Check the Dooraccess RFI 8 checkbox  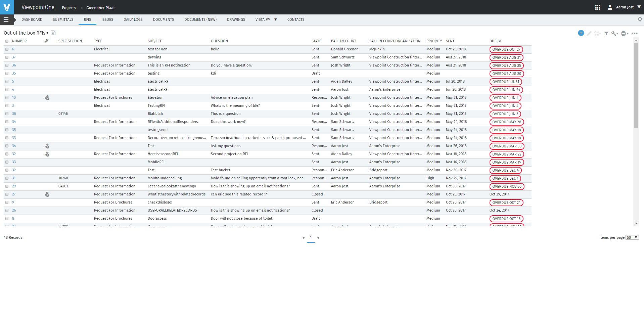(7, 218)
